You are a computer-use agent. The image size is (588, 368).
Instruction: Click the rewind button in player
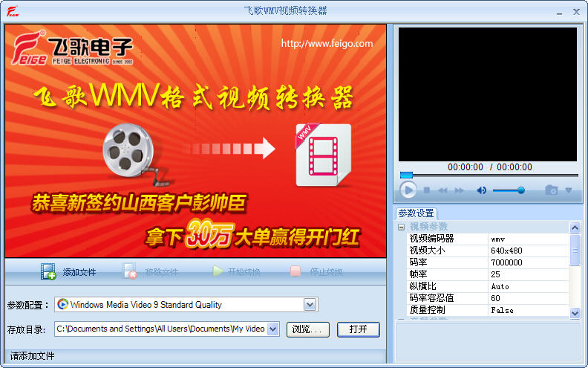click(x=442, y=190)
